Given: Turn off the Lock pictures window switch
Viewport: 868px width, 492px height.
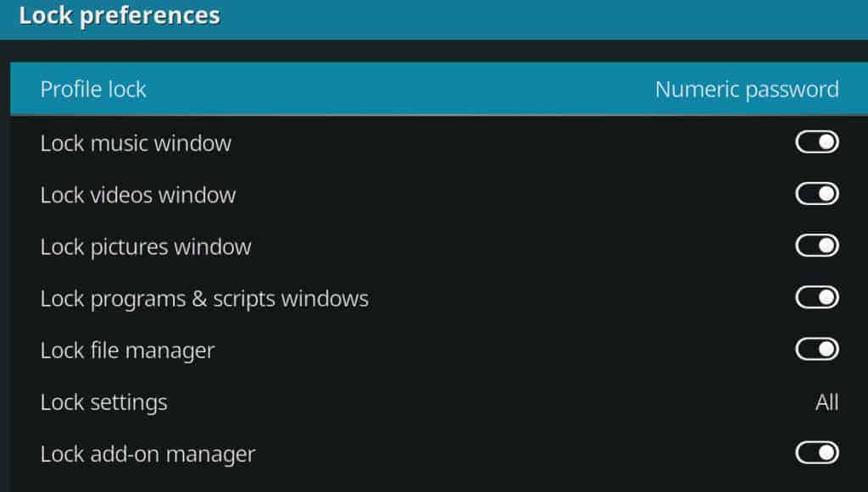Looking at the screenshot, I should [x=817, y=246].
